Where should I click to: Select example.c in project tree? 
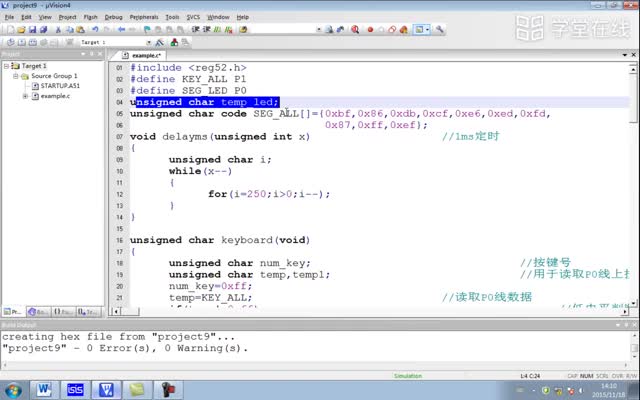[55, 96]
